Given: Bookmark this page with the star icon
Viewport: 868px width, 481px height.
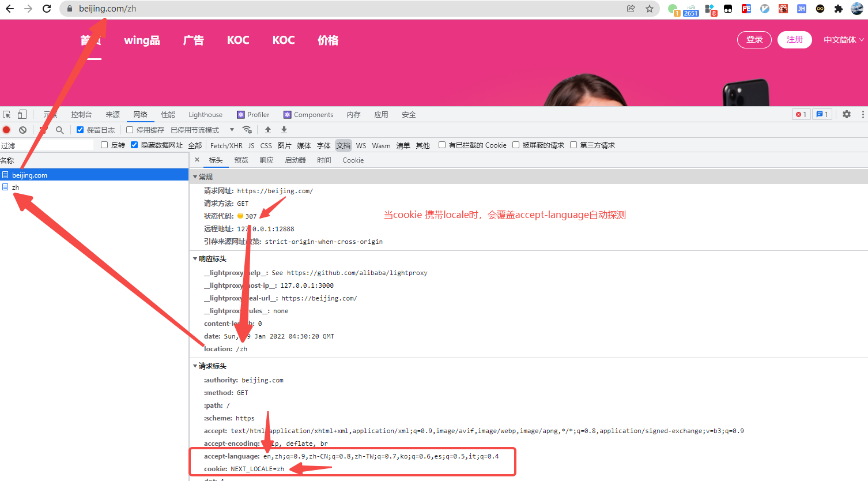Looking at the screenshot, I should [650, 9].
